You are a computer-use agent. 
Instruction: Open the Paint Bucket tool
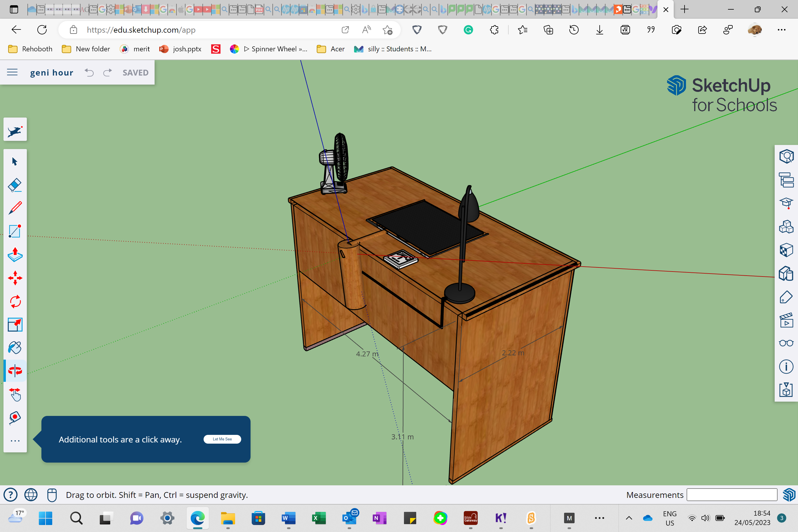[x=15, y=347]
